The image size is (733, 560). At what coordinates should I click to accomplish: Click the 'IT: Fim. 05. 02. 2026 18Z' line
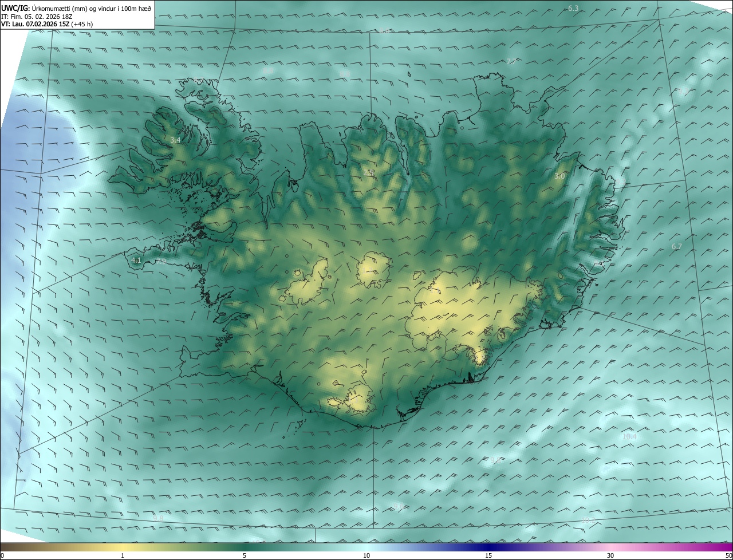[37, 16]
